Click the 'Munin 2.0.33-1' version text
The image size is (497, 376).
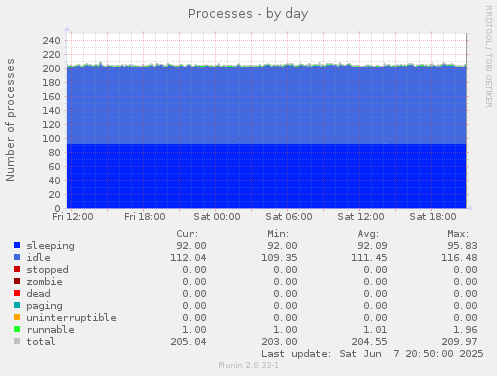coord(248,365)
